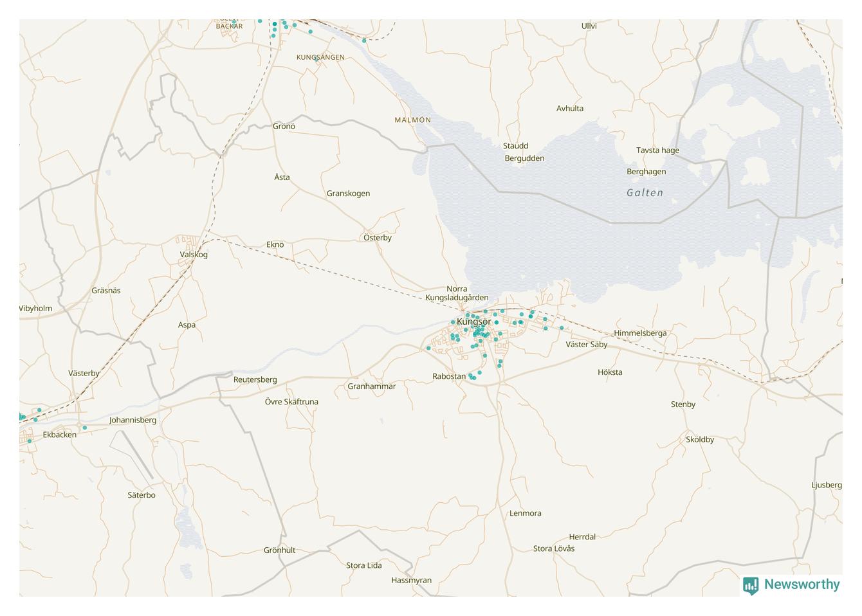Click the Reutersberg map label
Viewport: 862px width, 616px height.
pyautogui.click(x=255, y=380)
